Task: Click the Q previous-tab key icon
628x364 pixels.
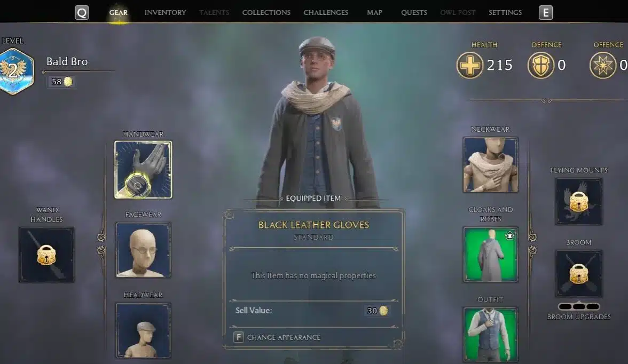Action: click(x=82, y=13)
